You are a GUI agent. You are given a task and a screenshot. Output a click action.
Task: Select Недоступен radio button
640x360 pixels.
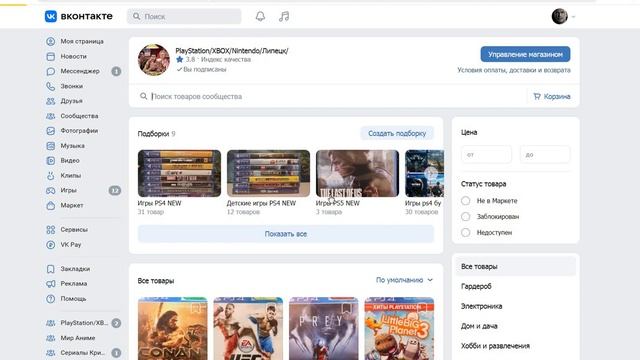point(466,233)
